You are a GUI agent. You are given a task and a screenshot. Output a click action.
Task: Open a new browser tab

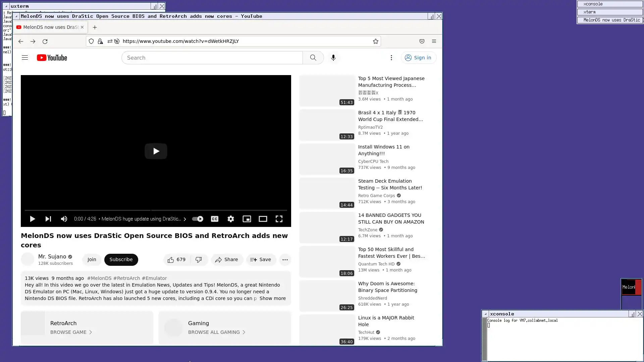pos(95,27)
